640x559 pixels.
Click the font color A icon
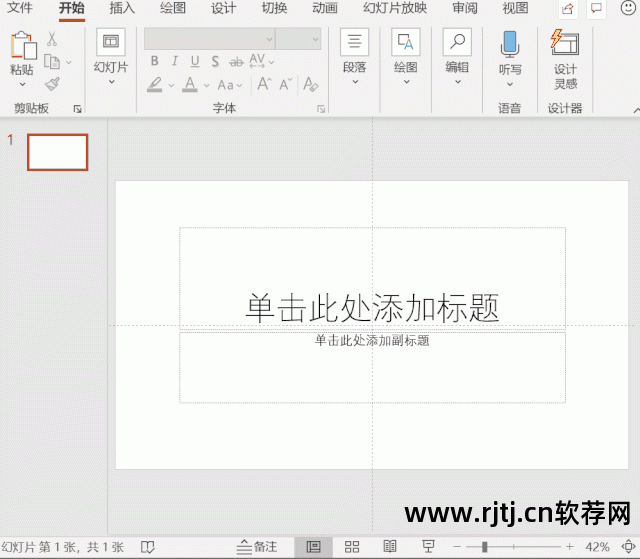coord(190,84)
